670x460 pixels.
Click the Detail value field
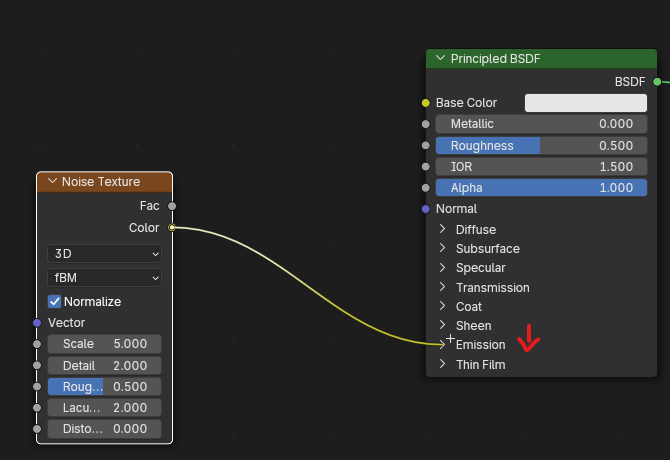tap(104, 366)
